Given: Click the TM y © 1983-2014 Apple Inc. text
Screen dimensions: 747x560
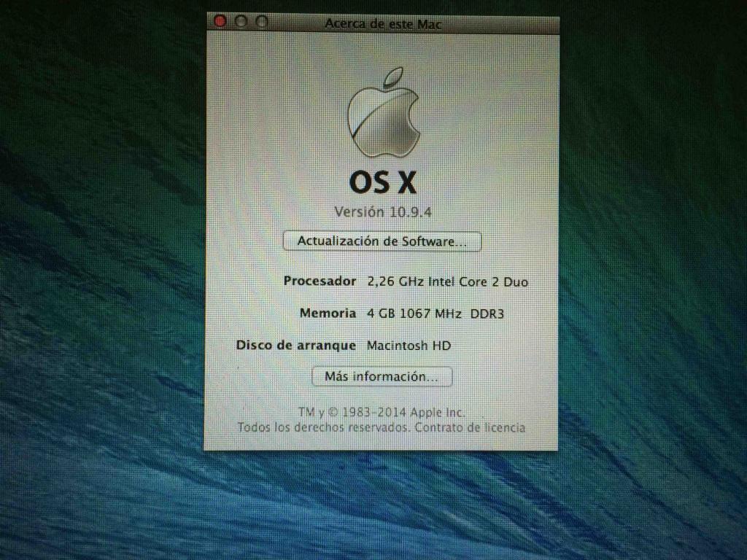Looking at the screenshot, I should coord(382,412).
